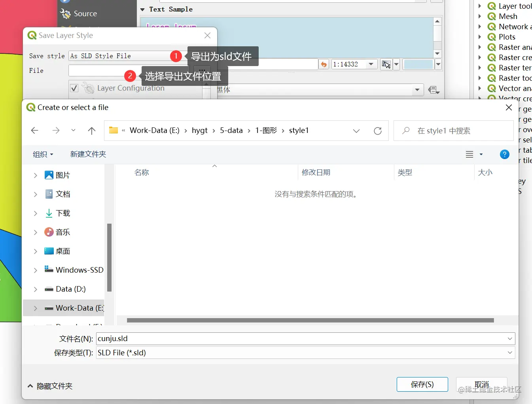The image size is (532, 404).
Task: Expand the 下载 tree node
Action: (35, 213)
